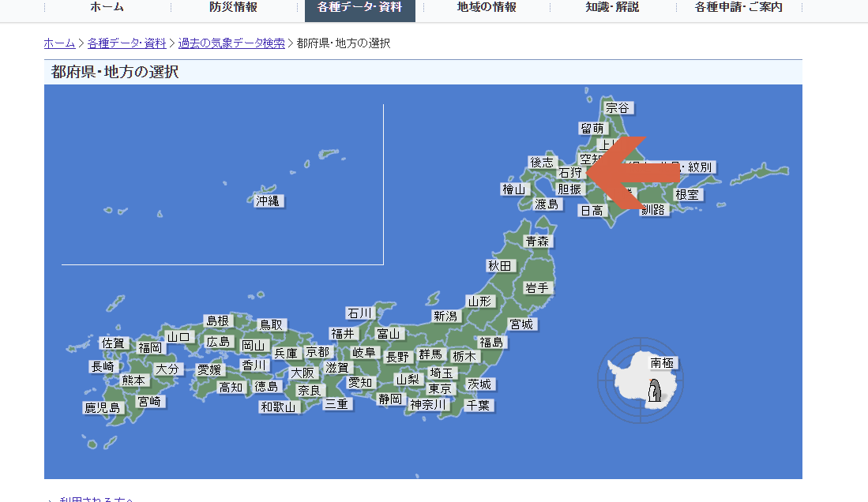Select 東京 prefecture label
Image resolution: width=868 pixels, height=502 pixels.
coord(440,389)
